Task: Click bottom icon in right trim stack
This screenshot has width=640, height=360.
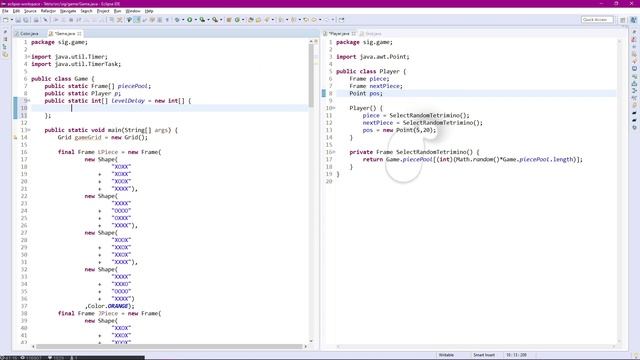Action: pos(634,127)
